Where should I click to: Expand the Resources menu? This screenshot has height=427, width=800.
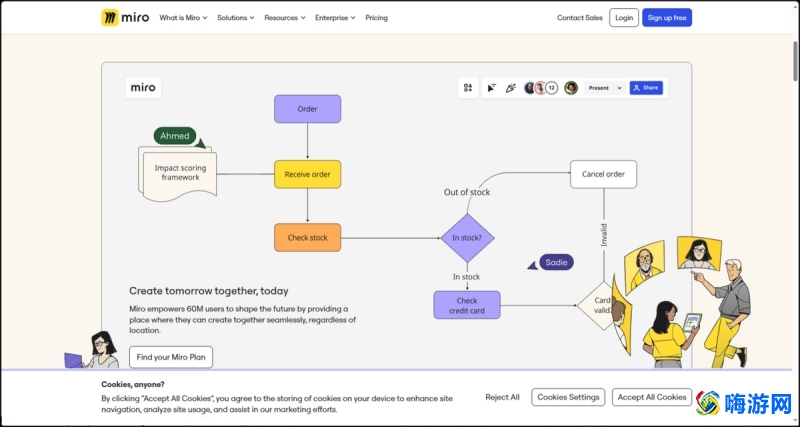pos(285,17)
